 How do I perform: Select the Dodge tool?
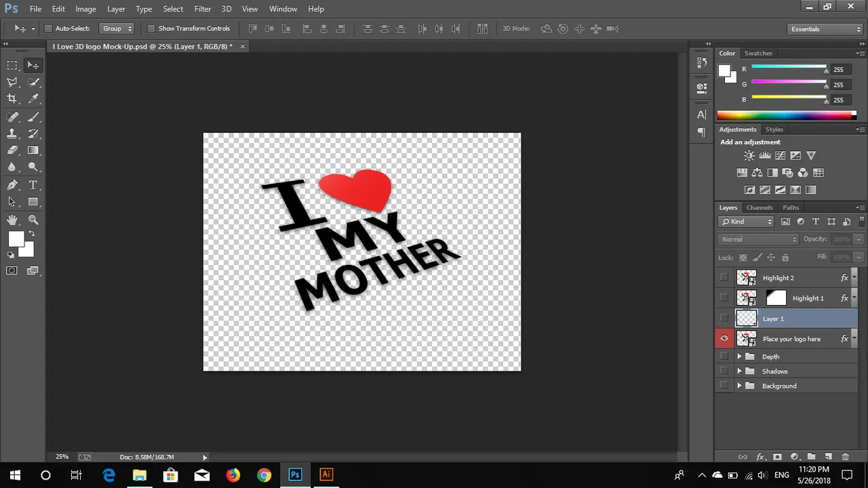[x=33, y=167]
